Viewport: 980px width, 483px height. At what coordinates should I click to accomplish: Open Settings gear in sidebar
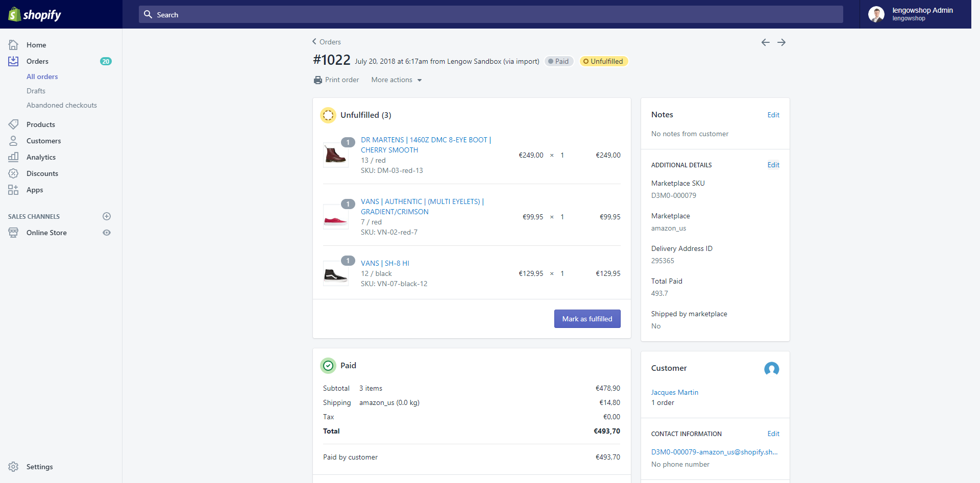[13, 467]
